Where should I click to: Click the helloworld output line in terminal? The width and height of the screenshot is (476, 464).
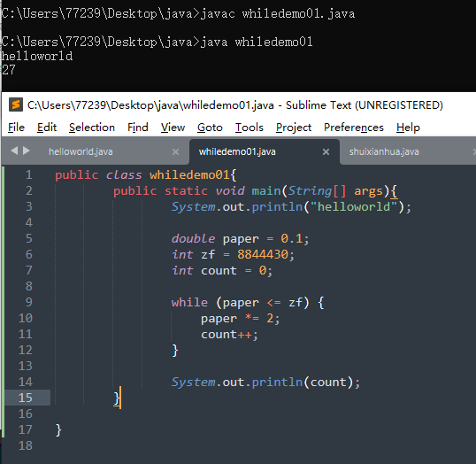pos(37,56)
